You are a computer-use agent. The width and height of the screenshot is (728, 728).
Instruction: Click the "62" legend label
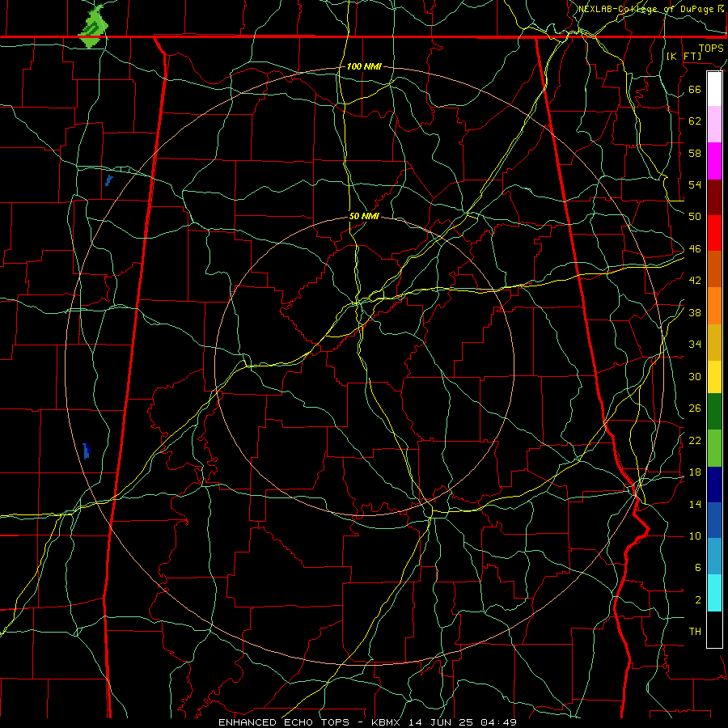(x=695, y=121)
